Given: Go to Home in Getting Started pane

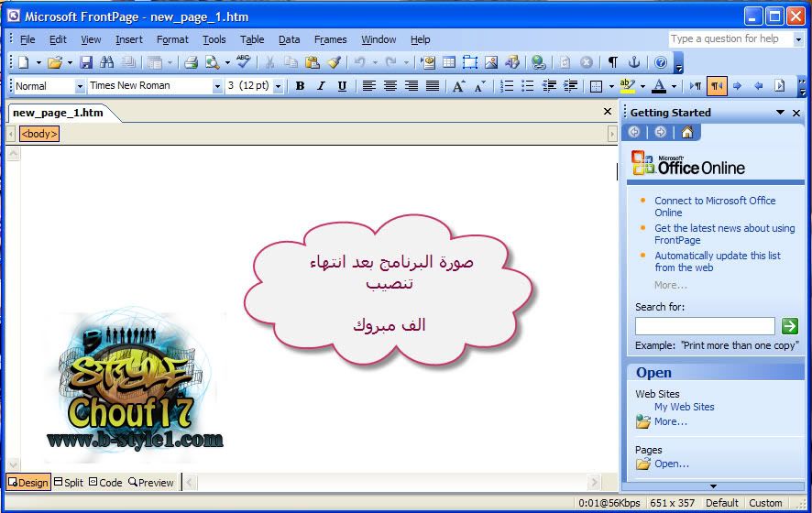Looking at the screenshot, I should point(687,132).
